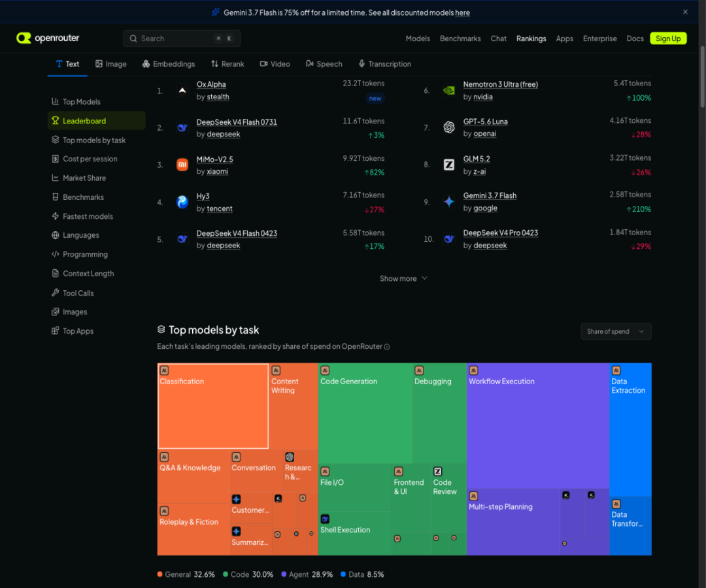Screen dimensions: 706x588
Task: Click the model icon in the Workflow Execution tile
Action: (x=473, y=370)
